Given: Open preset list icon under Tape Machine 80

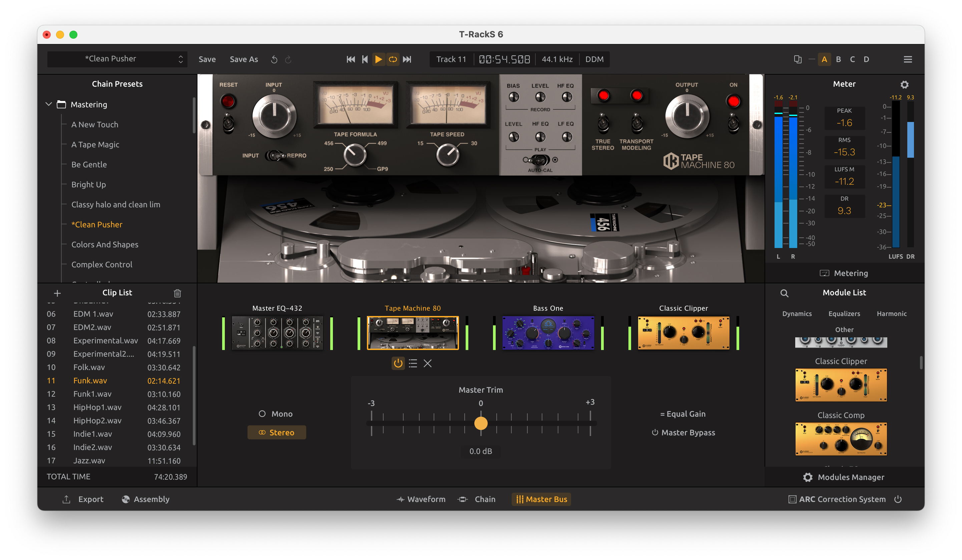Looking at the screenshot, I should 413,364.
